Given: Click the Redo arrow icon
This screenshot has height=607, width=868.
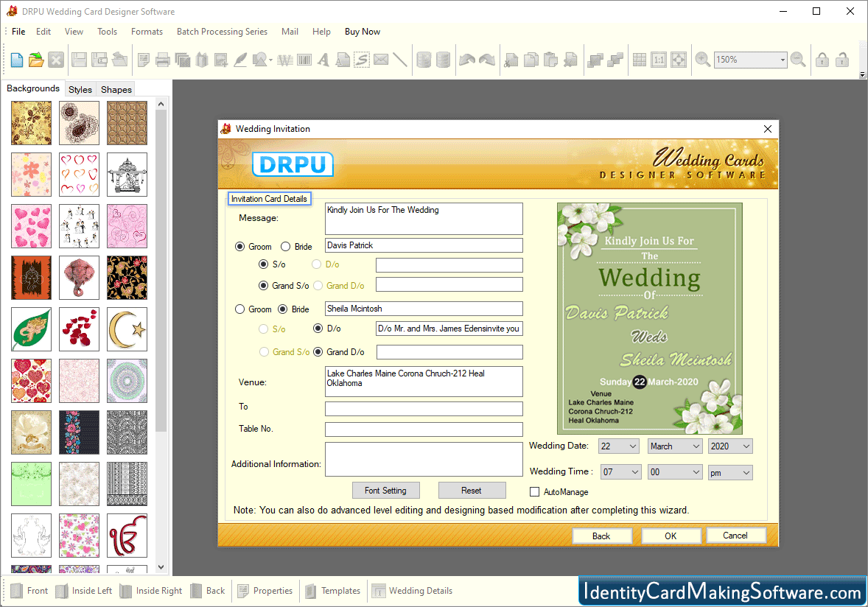Looking at the screenshot, I should 487,60.
